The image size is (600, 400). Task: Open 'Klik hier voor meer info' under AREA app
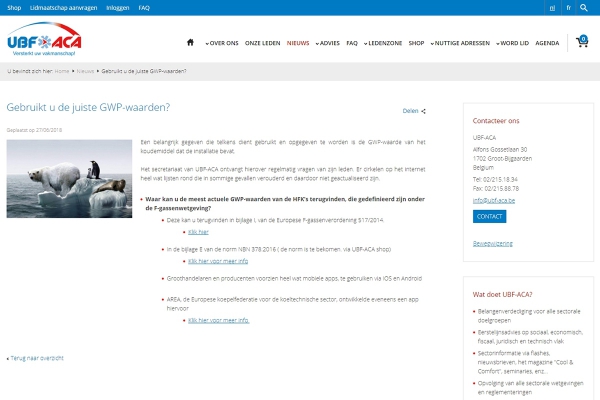pos(218,320)
